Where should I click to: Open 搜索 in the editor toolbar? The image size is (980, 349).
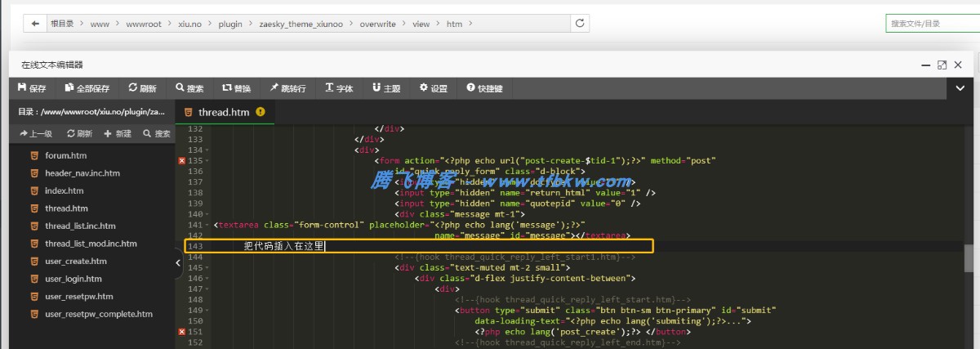click(x=189, y=87)
